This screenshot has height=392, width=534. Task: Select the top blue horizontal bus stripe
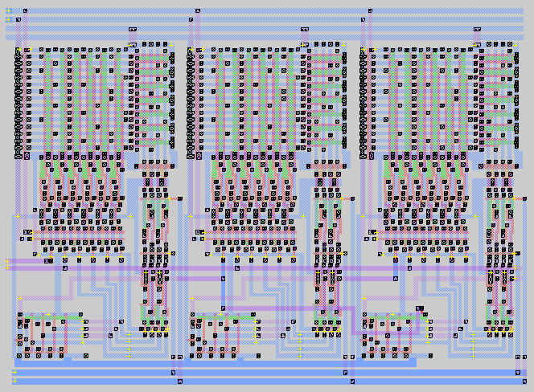(x=265, y=11)
